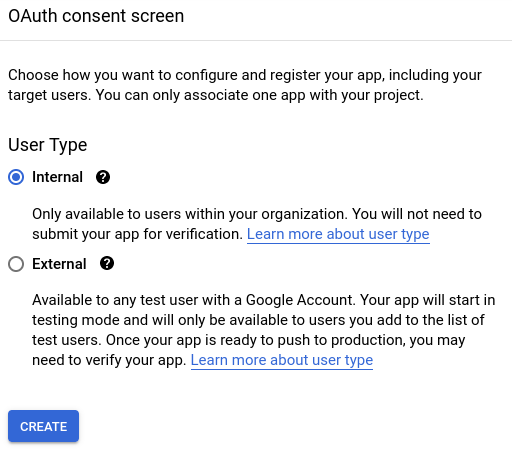Screen dimensions: 512x459
Task: Open the help icon next to Internal
Action: click(x=103, y=177)
